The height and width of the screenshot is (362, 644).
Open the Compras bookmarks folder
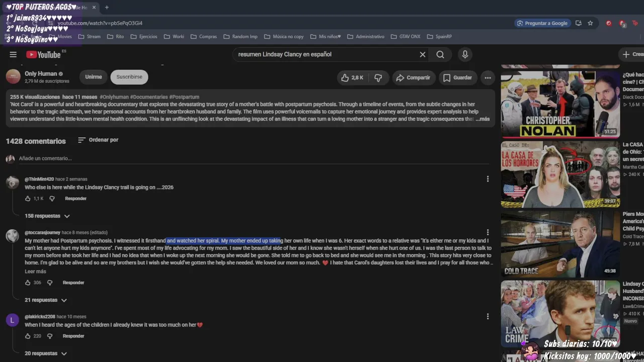tap(203, 37)
